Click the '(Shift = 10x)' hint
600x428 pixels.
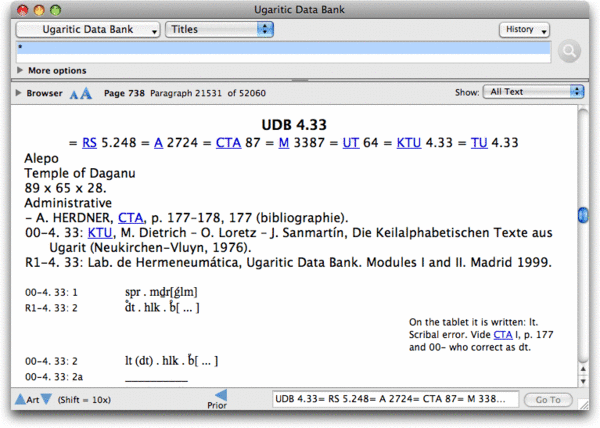(84, 400)
